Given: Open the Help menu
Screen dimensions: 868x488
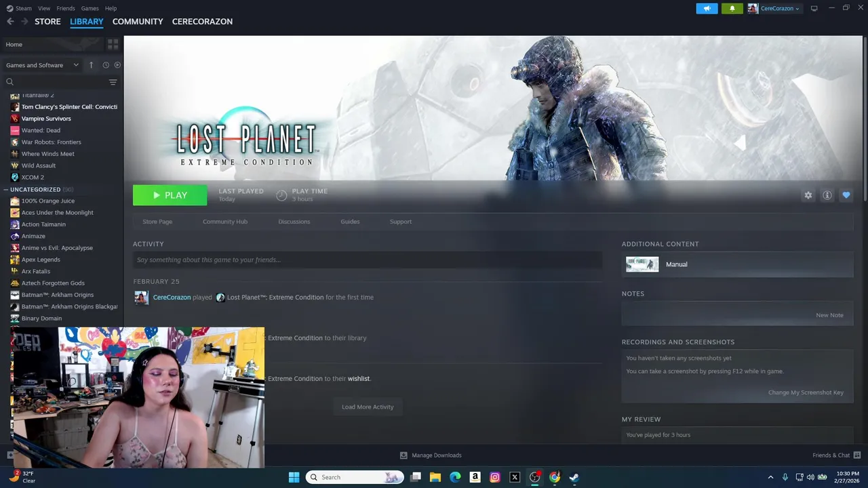Looking at the screenshot, I should 111,8.
